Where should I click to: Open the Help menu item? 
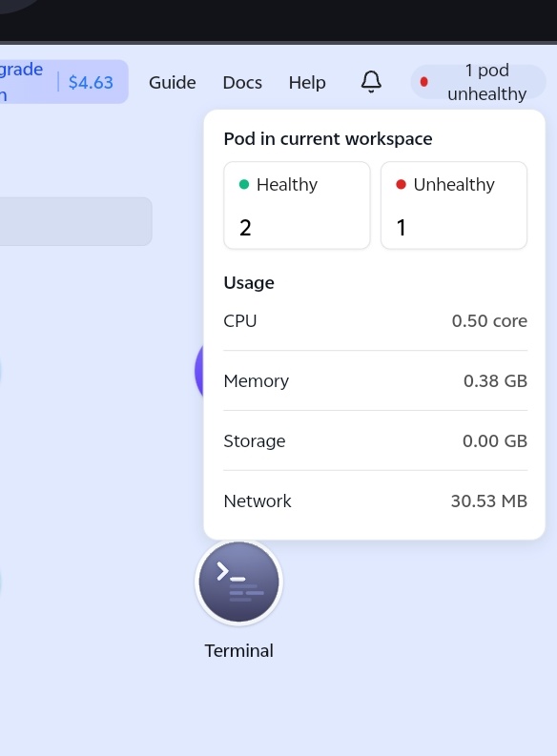(x=307, y=82)
